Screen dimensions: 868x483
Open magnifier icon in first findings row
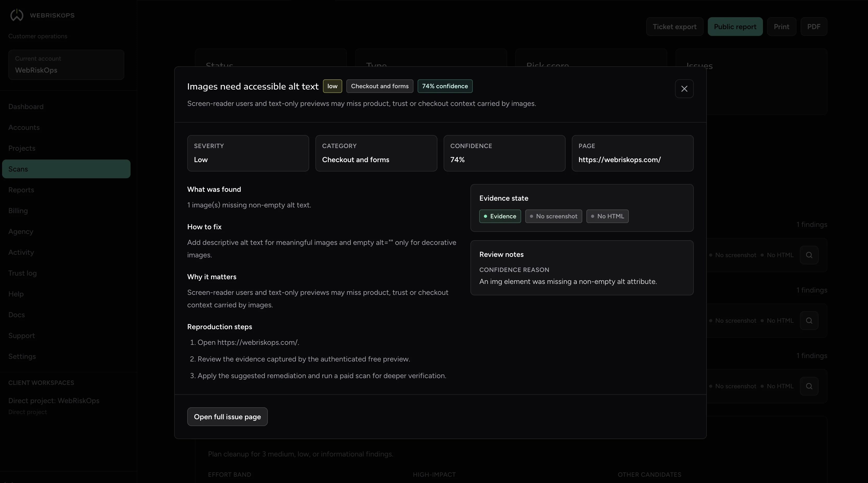coord(809,255)
